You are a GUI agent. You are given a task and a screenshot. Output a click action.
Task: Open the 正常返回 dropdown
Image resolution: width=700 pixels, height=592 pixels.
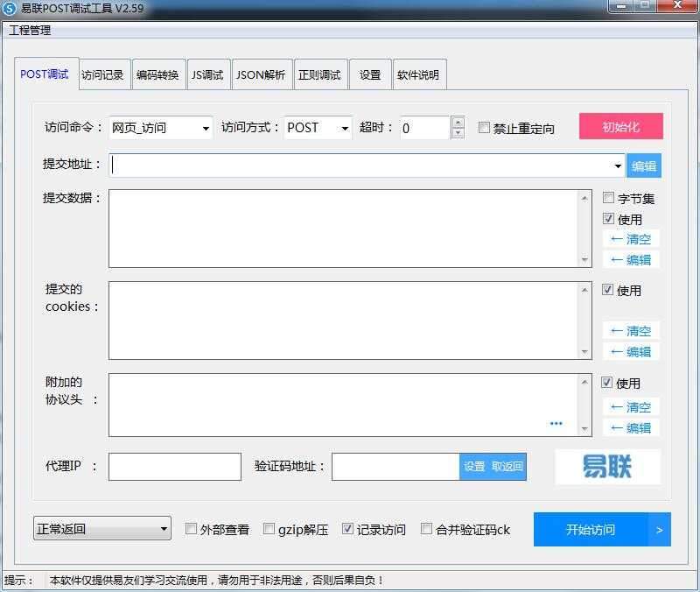[x=163, y=529]
